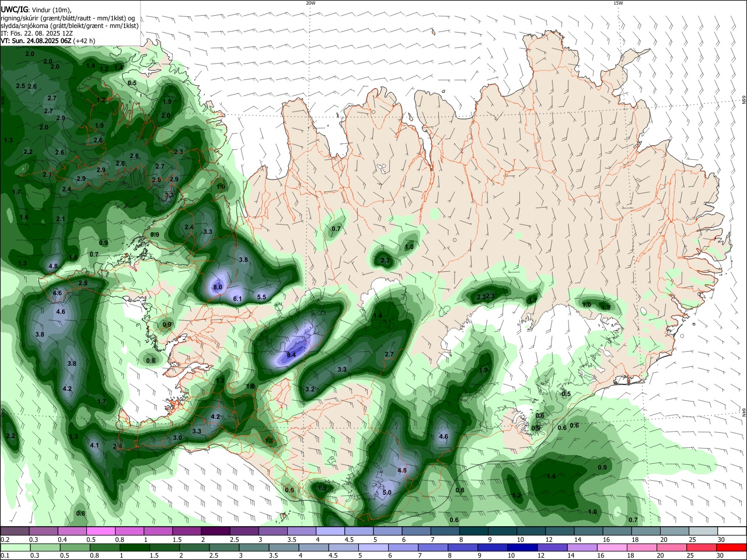
Task: Click the 15W longitude label along the top
Action: coord(618,3)
